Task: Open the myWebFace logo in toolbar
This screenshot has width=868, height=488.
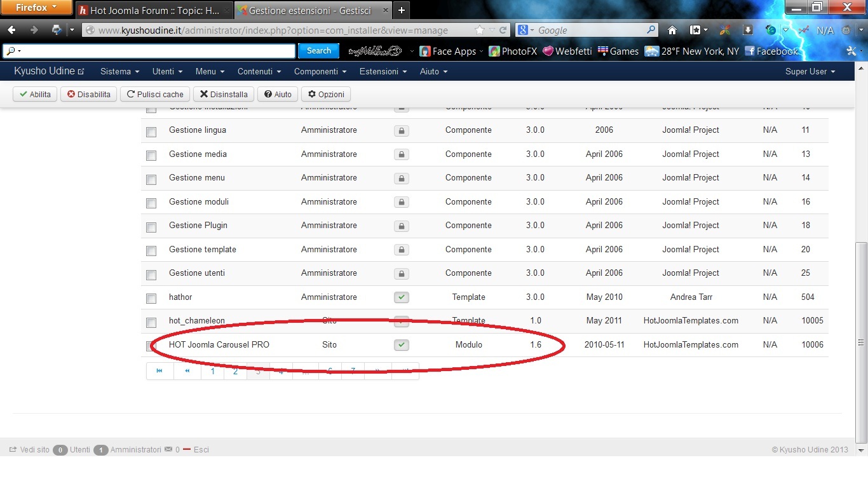Action: (x=375, y=51)
